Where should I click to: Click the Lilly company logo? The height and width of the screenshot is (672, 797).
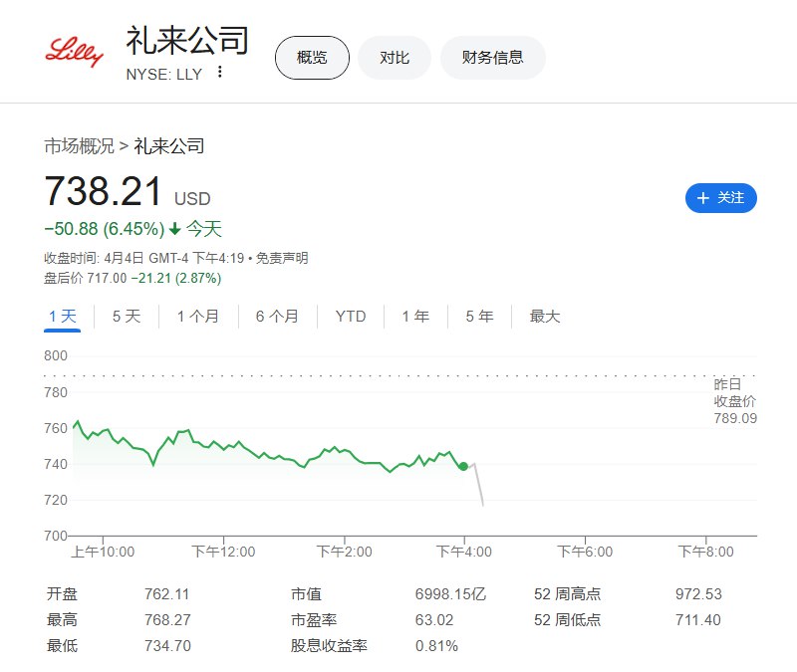[74, 53]
